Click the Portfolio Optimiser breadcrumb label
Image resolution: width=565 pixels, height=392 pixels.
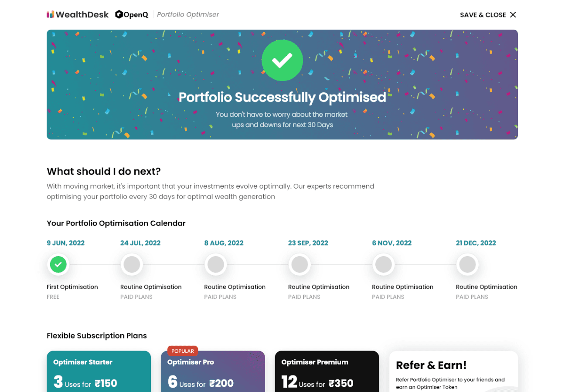188,15
